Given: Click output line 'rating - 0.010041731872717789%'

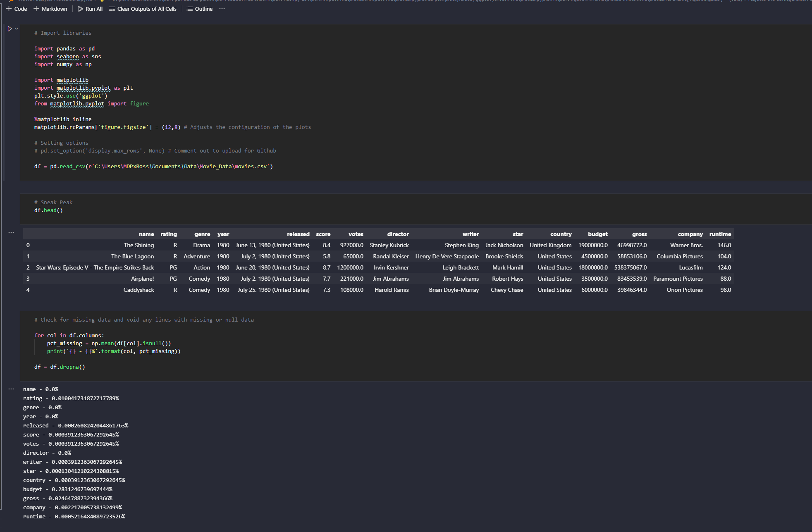Looking at the screenshot, I should click(x=71, y=398).
